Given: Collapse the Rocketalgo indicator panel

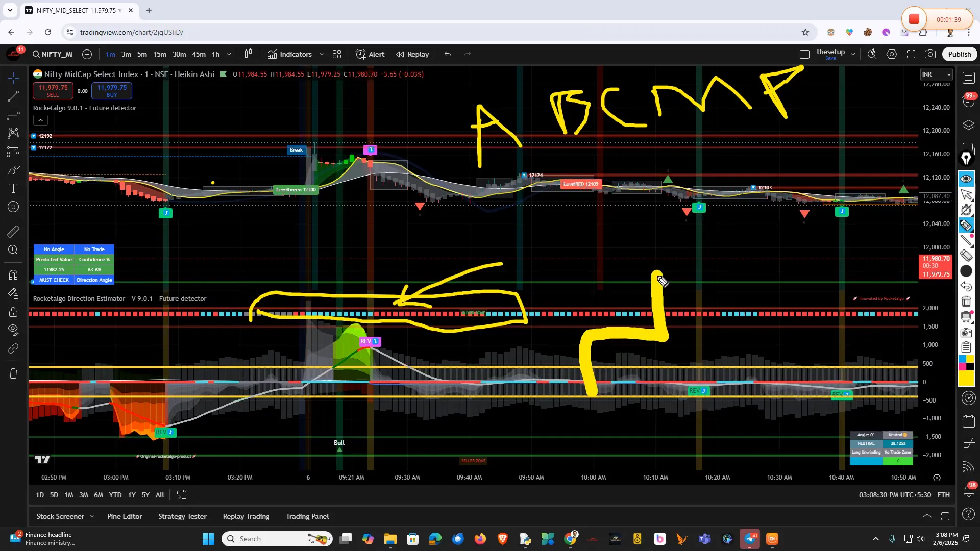Looking at the screenshot, I should point(40,120).
